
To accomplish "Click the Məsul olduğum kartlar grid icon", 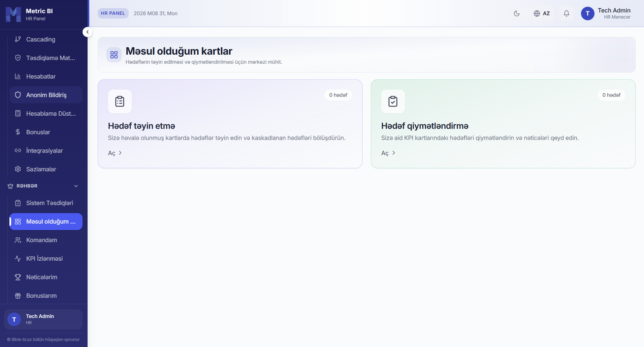I will point(114,55).
